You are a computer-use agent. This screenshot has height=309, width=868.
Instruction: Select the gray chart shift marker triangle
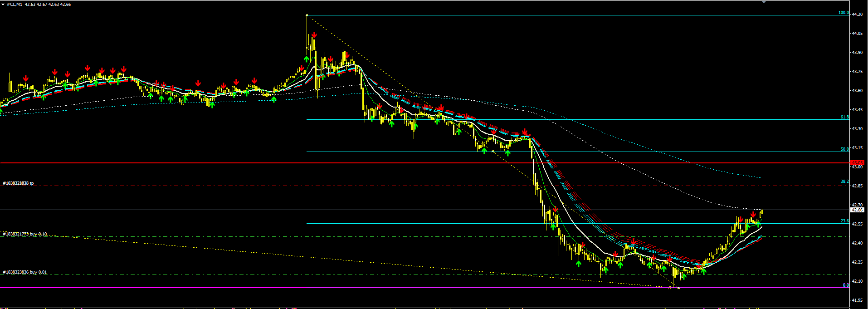[x=764, y=2]
